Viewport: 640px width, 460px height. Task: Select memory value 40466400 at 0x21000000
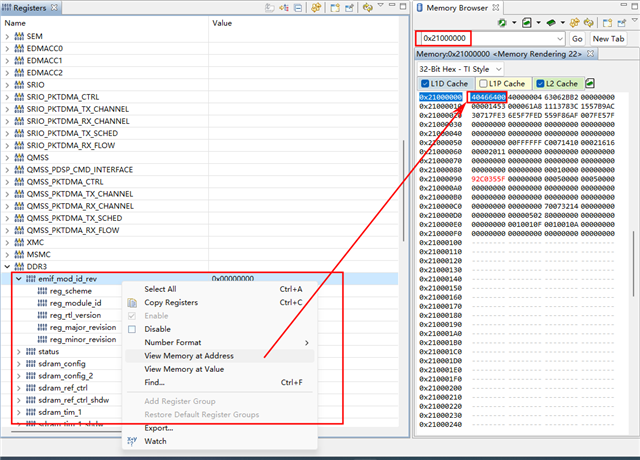click(x=488, y=97)
